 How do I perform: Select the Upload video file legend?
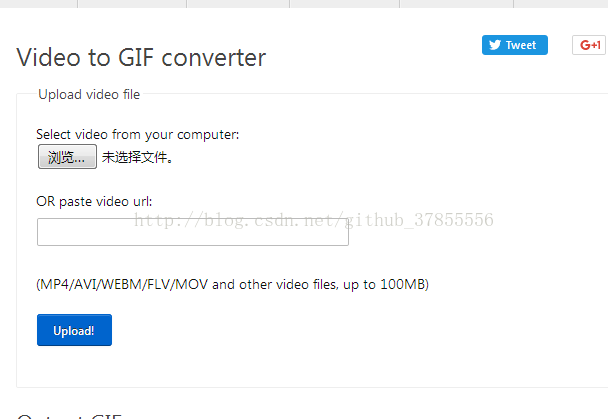[x=89, y=94]
